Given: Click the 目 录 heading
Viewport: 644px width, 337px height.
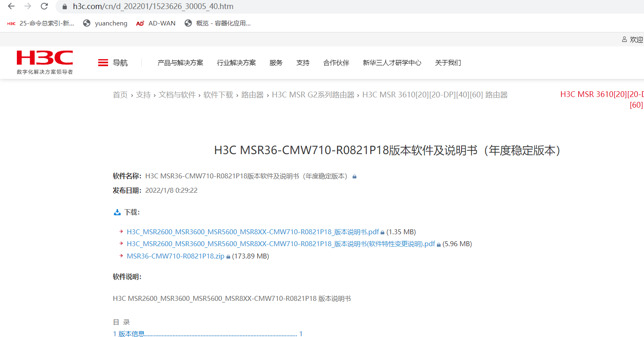Looking at the screenshot, I should pos(121,322).
